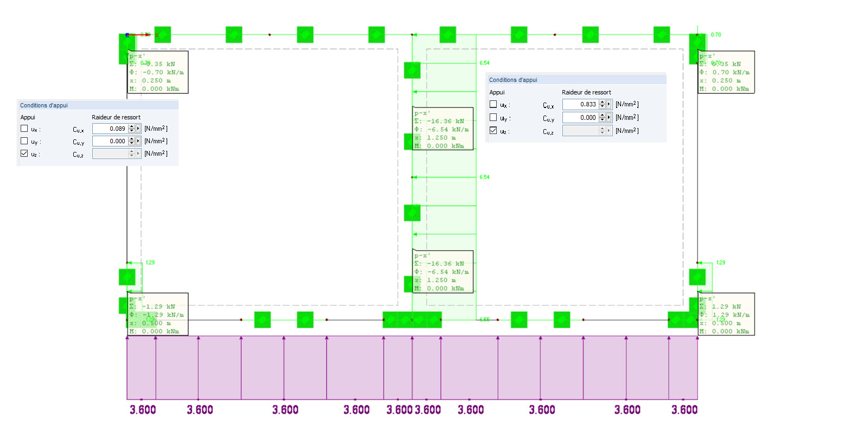Tick the uy checkbox in the right panel
The image size is (868, 427).
493,117
